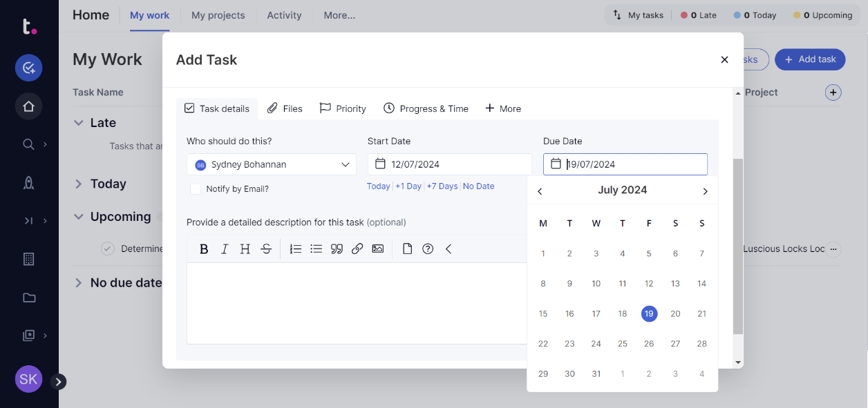Go to next month in calendar
The height and width of the screenshot is (408, 868).
coord(705,191)
